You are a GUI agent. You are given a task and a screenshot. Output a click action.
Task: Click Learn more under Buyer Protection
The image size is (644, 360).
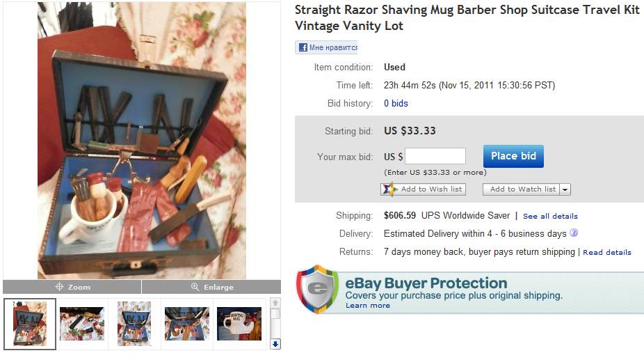(368, 305)
